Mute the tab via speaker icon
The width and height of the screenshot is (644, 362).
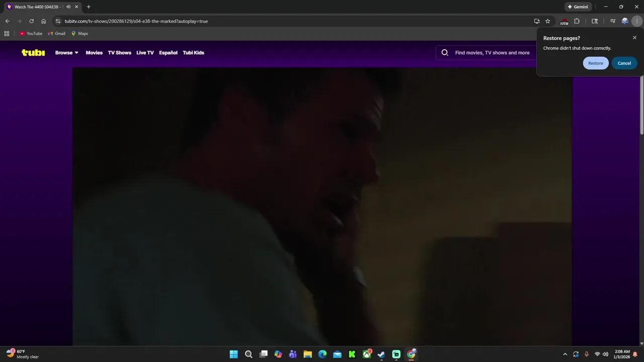pos(68,7)
